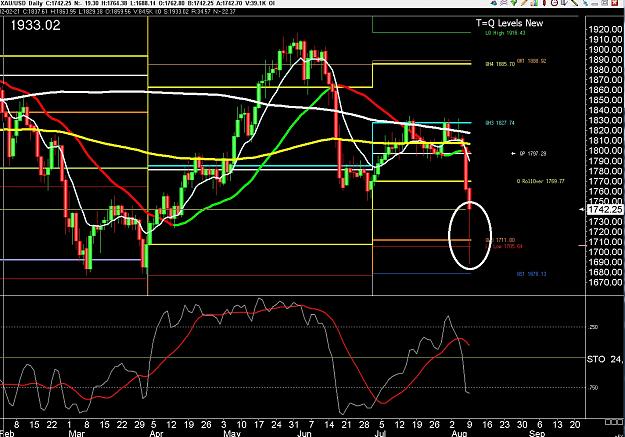Click the green arrow icon in top toolbar
Image resolution: width=625 pixels, height=437 pixels.
click(x=514, y=2)
